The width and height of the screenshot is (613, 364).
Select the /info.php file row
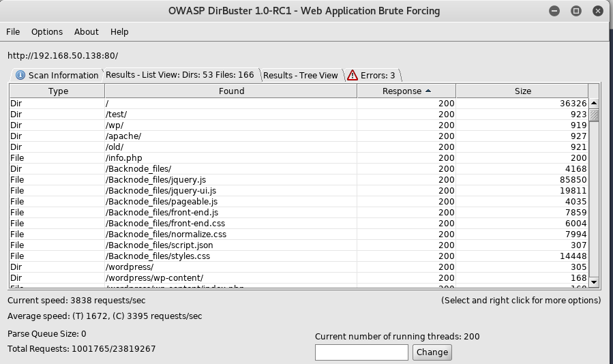click(299, 158)
